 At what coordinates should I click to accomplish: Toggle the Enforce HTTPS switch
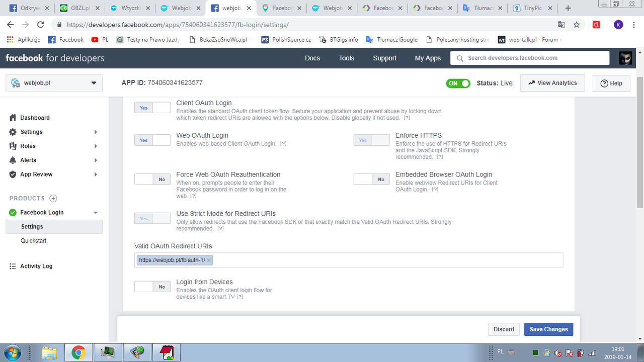point(372,140)
